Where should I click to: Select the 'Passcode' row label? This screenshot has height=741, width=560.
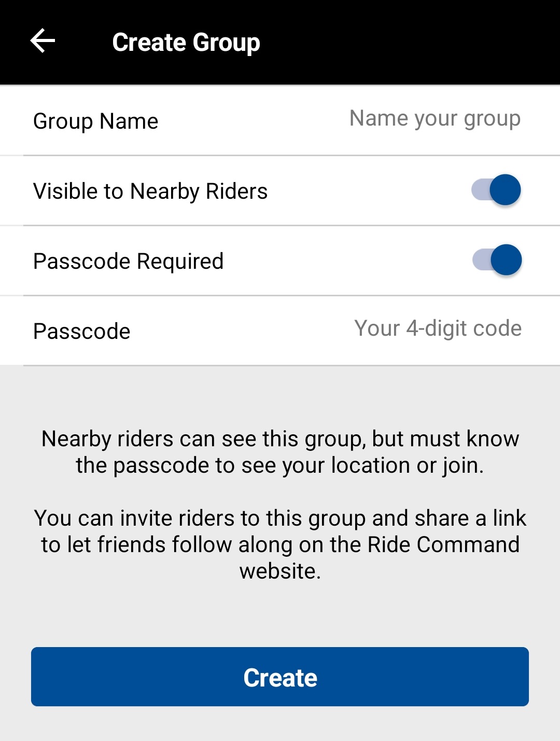82,332
